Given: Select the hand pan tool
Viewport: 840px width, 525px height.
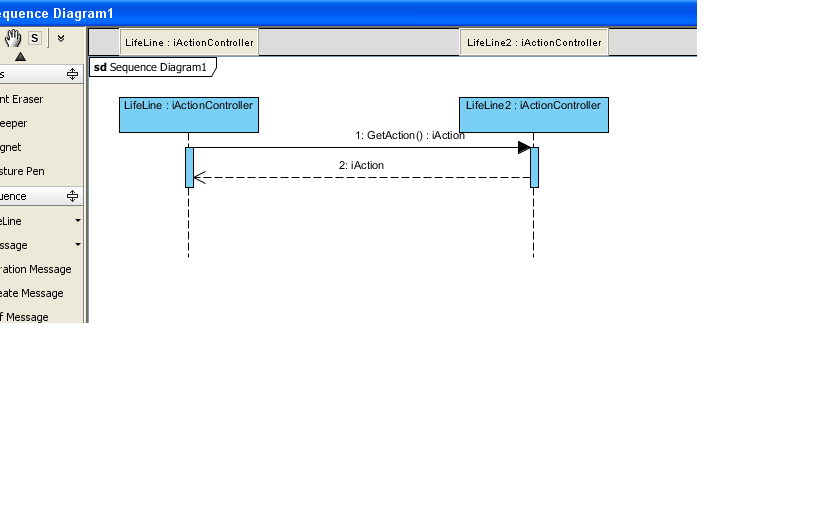Looking at the screenshot, I should coord(13,38).
